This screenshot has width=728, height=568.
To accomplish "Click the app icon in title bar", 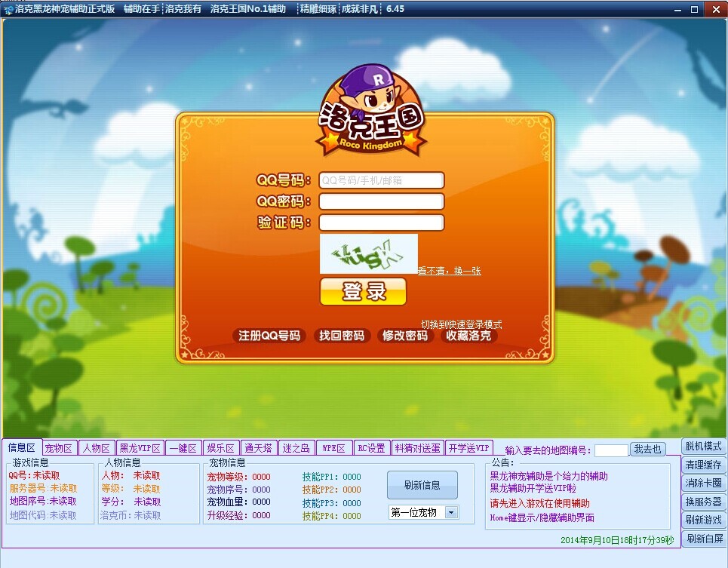I will pyautogui.click(x=8, y=9).
